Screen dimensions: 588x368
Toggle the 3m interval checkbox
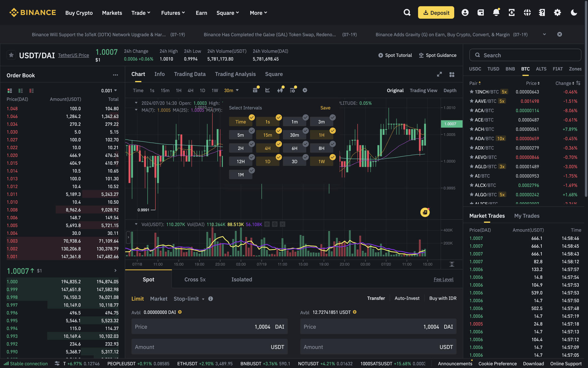click(333, 117)
